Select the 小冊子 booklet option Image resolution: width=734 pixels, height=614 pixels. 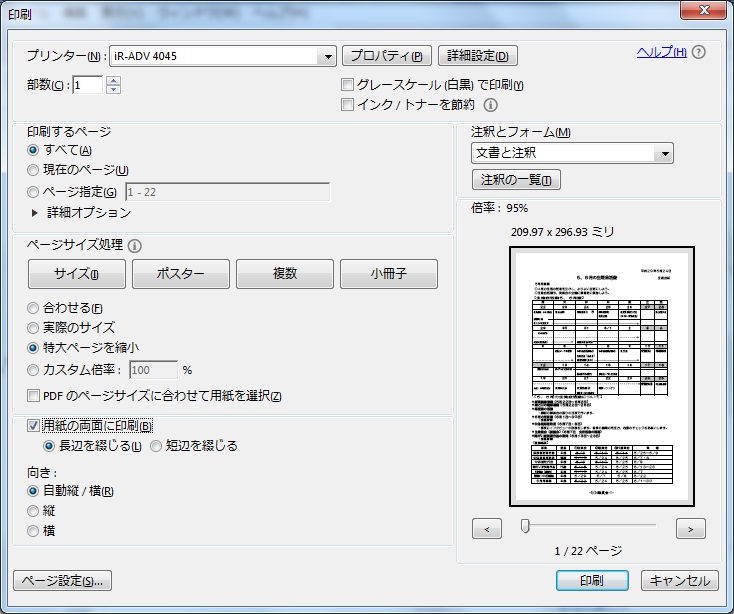tap(389, 274)
